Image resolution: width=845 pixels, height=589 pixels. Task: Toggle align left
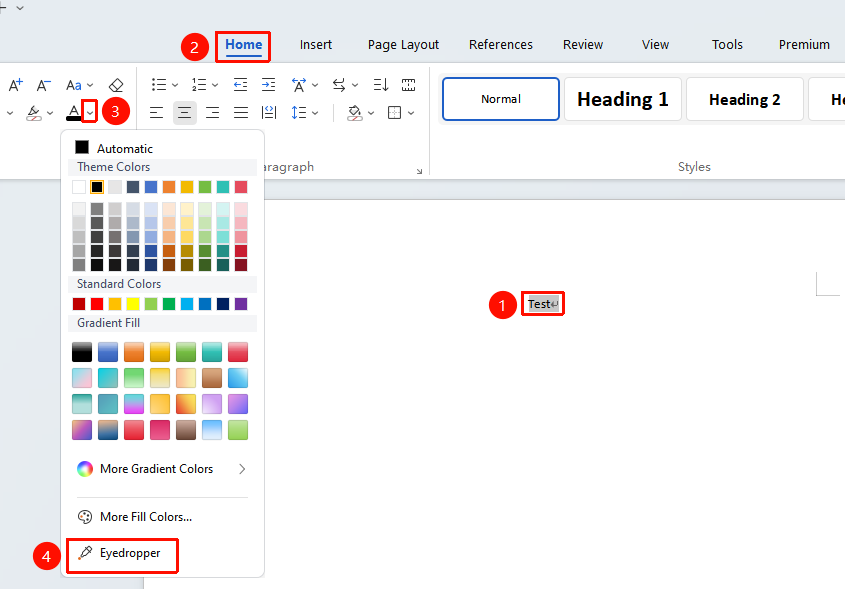click(156, 113)
